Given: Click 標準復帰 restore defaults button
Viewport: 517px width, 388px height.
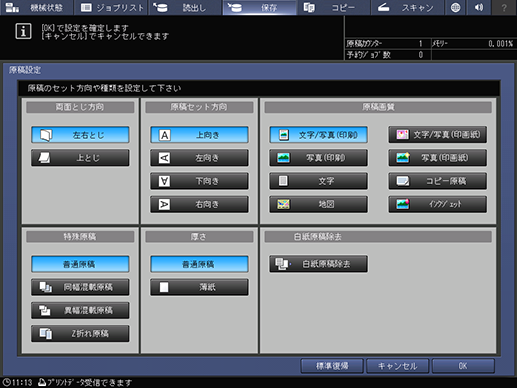Looking at the screenshot, I should pos(332,366).
